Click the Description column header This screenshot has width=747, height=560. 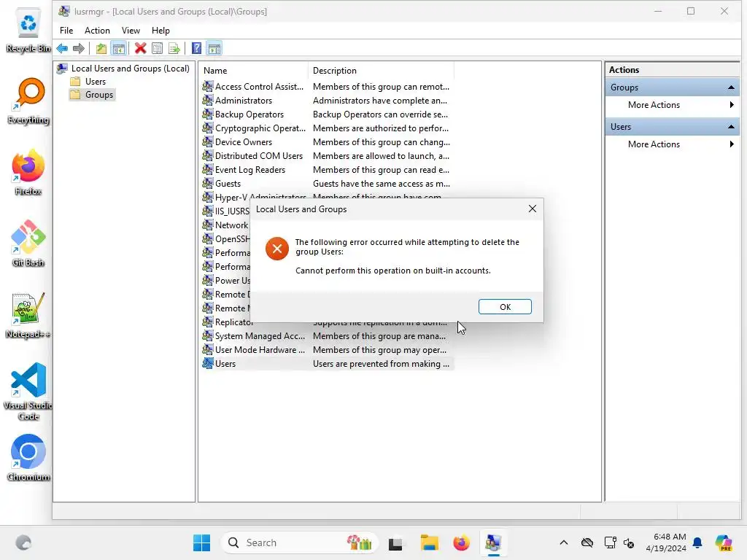(381, 71)
